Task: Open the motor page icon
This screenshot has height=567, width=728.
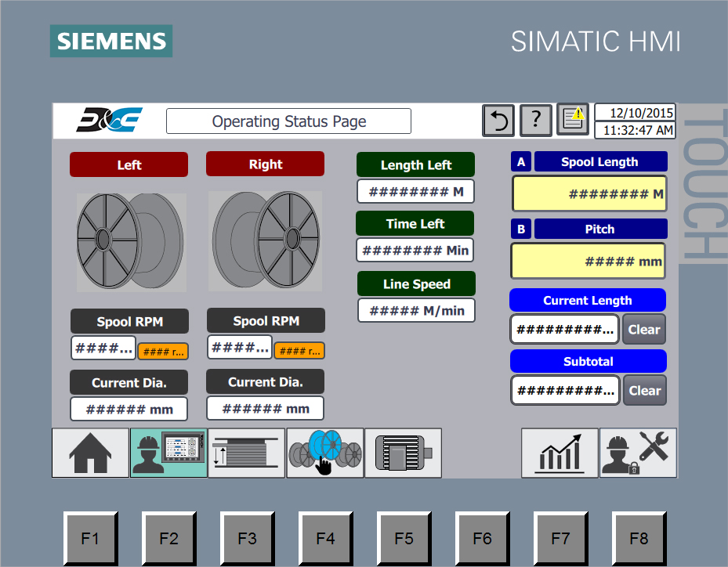Action: tap(403, 453)
